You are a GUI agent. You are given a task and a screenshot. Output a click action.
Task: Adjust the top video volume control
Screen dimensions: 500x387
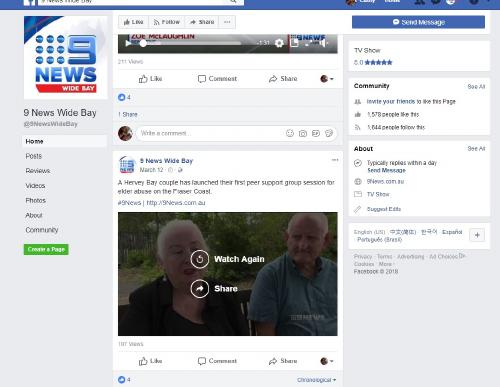[323, 43]
